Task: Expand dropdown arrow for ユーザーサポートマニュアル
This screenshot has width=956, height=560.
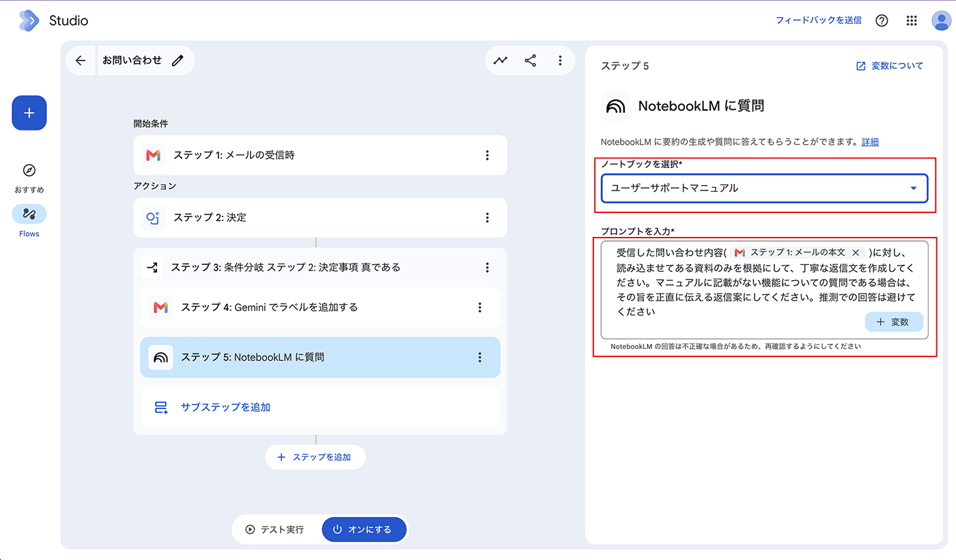Action: (x=914, y=188)
